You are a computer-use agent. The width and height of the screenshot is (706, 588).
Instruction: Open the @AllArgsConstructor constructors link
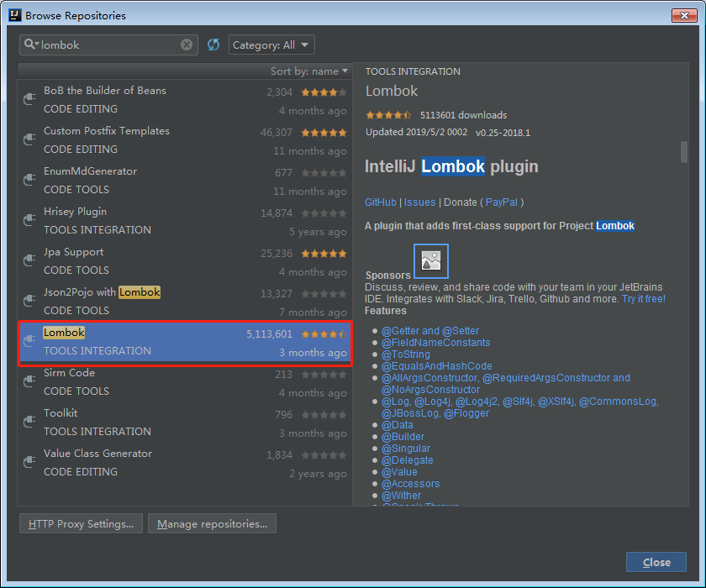pyautogui.click(x=506, y=384)
